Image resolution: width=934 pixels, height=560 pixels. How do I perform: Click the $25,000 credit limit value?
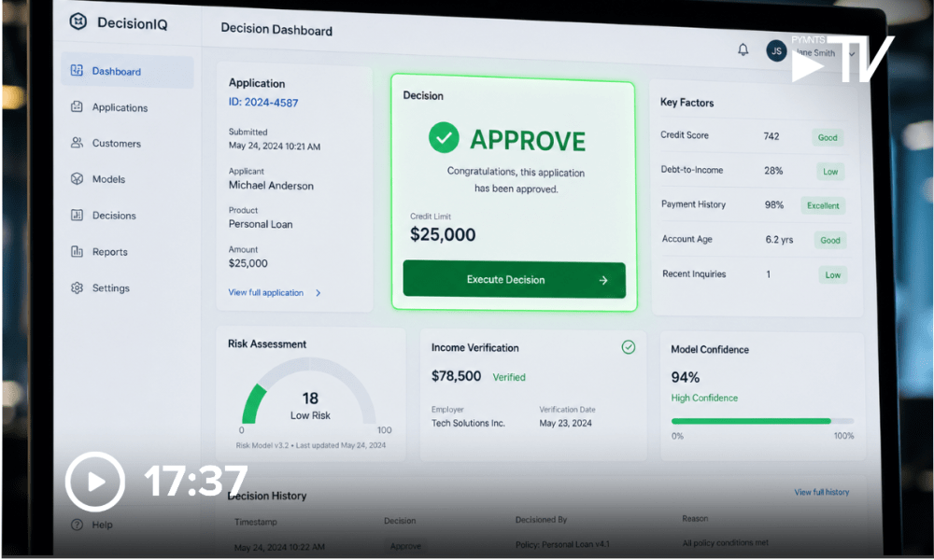tap(443, 234)
